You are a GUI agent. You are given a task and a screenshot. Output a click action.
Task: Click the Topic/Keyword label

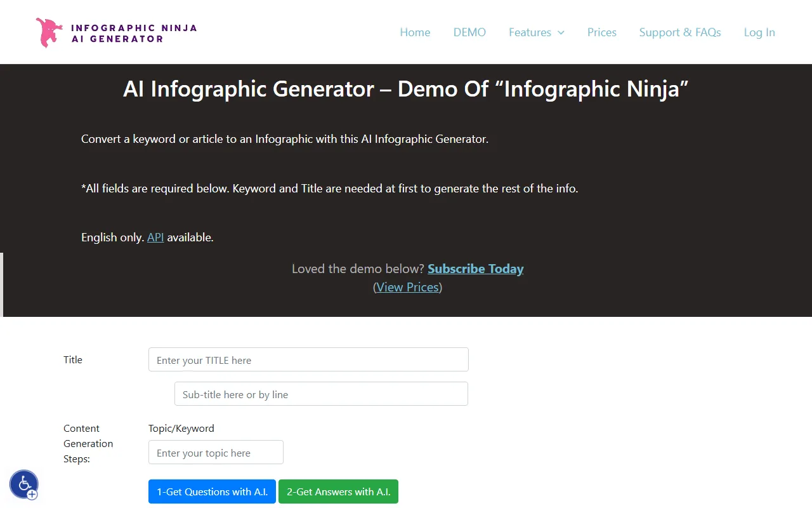pos(181,428)
